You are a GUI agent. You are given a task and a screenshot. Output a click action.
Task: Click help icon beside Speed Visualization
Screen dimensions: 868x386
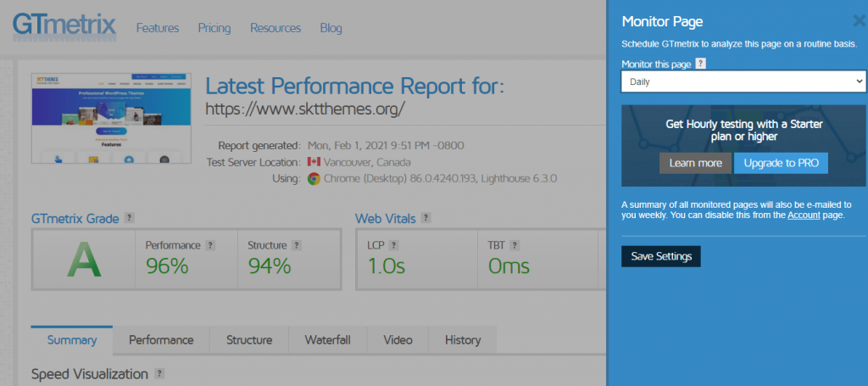click(x=160, y=373)
